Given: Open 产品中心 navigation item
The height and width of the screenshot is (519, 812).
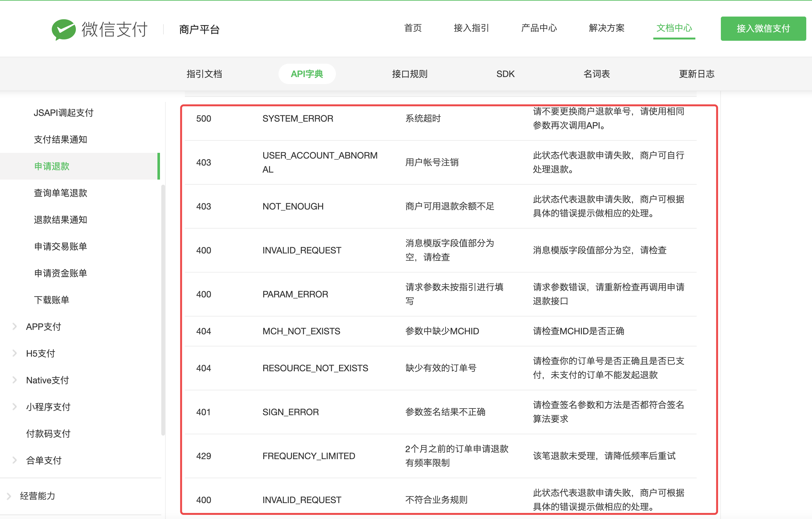Looking at the screenshot, I should [539, 28].
